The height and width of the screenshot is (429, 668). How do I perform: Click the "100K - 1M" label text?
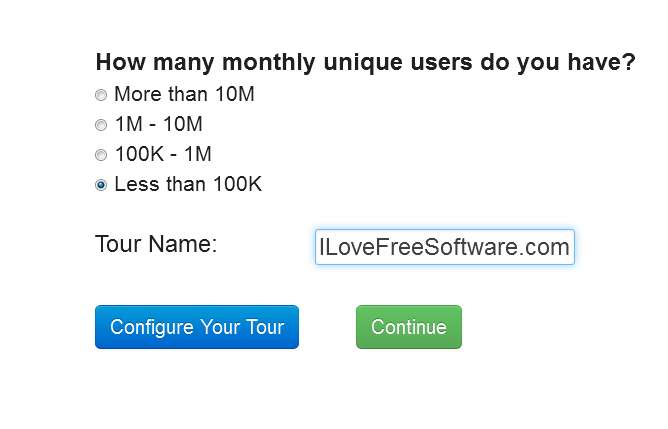click(x=163, y=155)
